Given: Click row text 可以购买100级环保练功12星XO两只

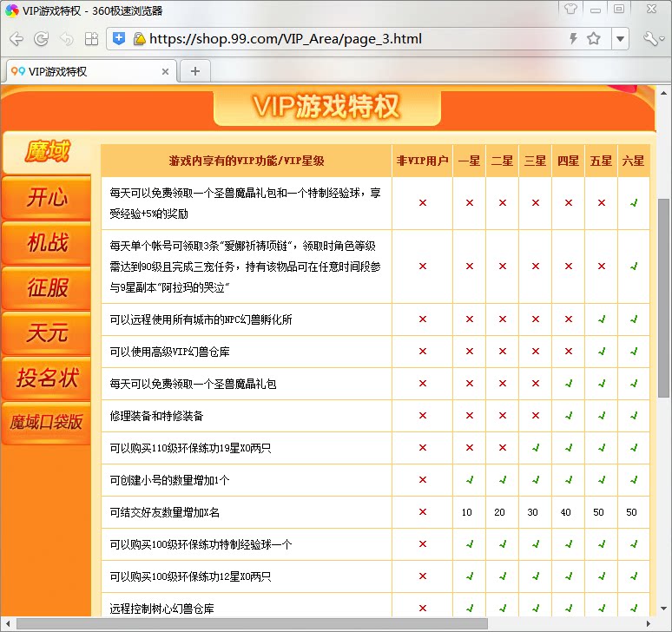Looking at the screenshot, I should click(x=191, y=576).
